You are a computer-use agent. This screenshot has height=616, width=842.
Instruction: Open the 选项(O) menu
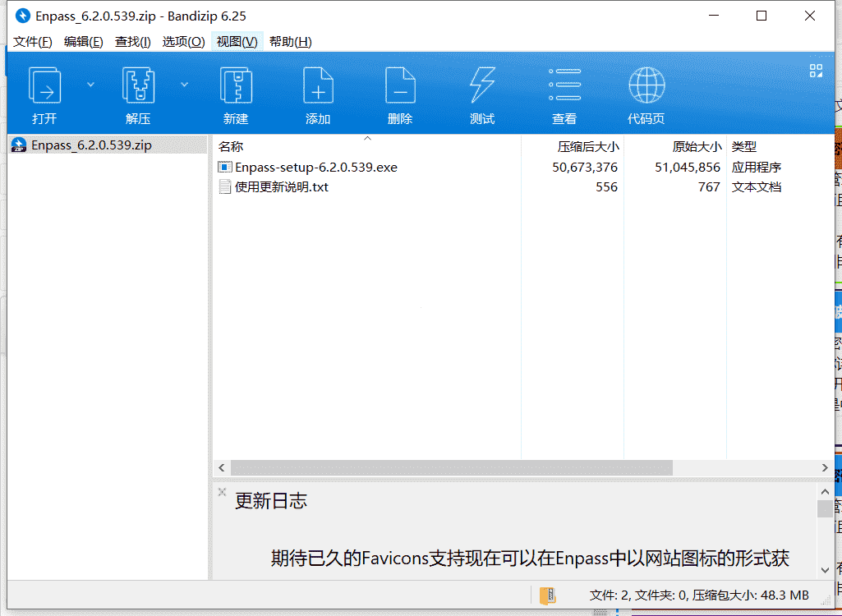point(184,42)
